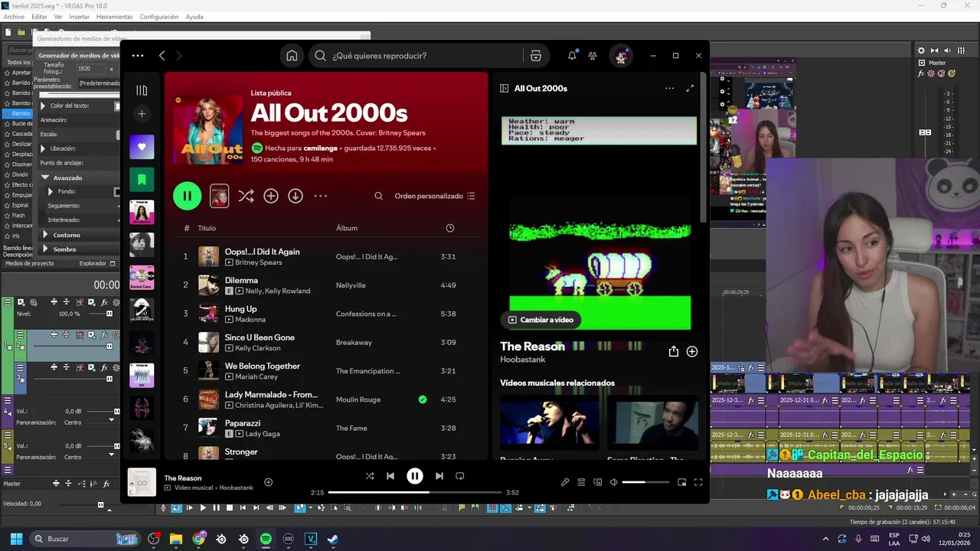Seek on Spotify playback progress bar
Image resolution: width=980 pixels, height=551 pixels.
[x=414, y=492]
